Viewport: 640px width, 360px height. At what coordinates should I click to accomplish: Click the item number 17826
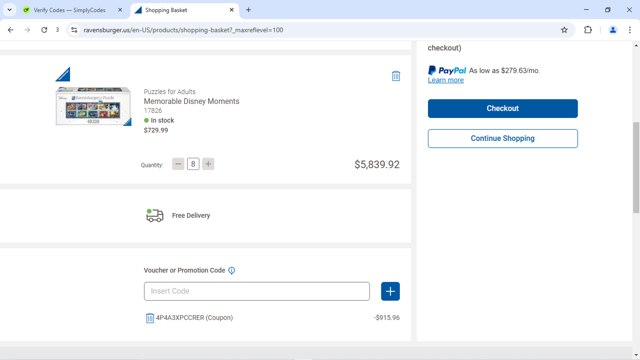[153, 111]
